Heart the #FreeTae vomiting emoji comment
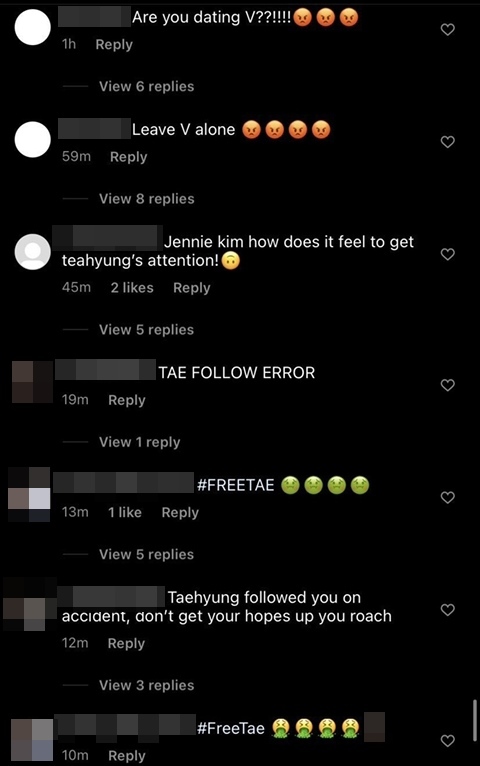480x766 pixels. pyautogui.click(x=448, y=741)
